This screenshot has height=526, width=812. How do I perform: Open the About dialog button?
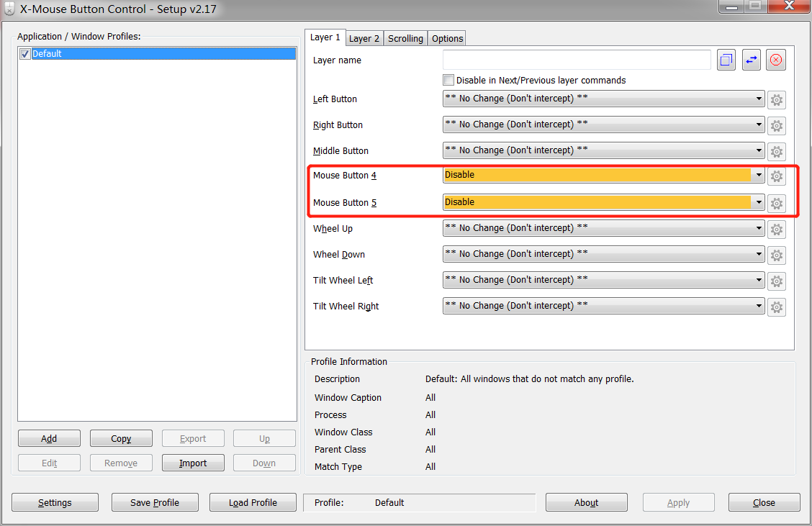point(586,503)
